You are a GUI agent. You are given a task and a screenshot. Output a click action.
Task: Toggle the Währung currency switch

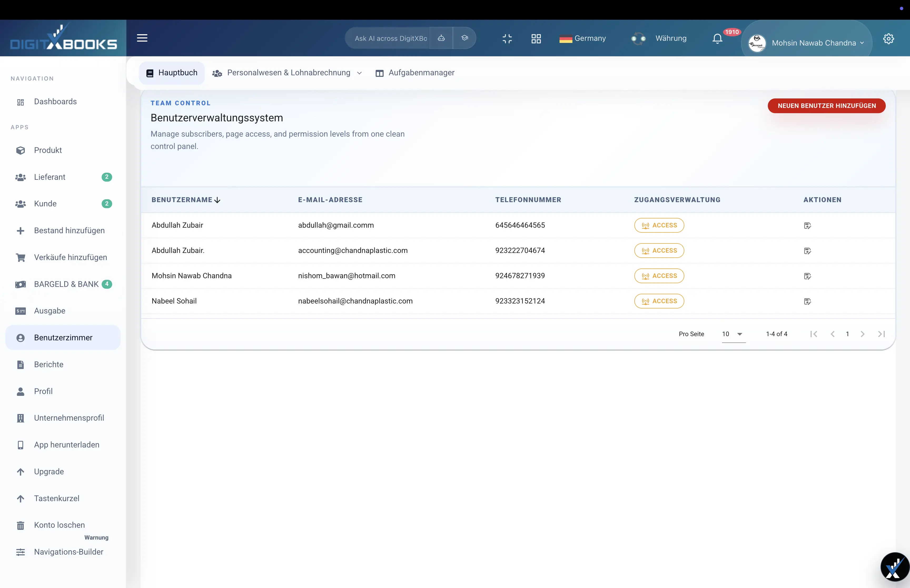click(638, 39)
